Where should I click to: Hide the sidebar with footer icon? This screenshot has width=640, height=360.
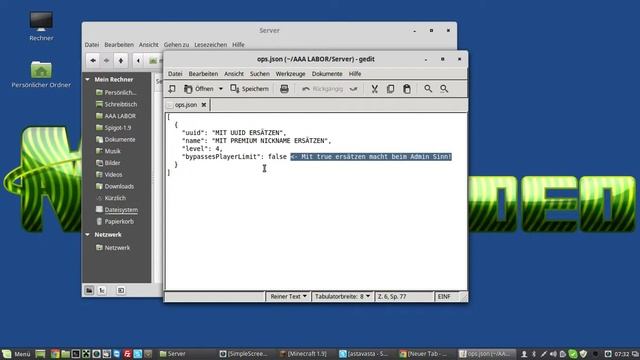[x=121, y=290]
